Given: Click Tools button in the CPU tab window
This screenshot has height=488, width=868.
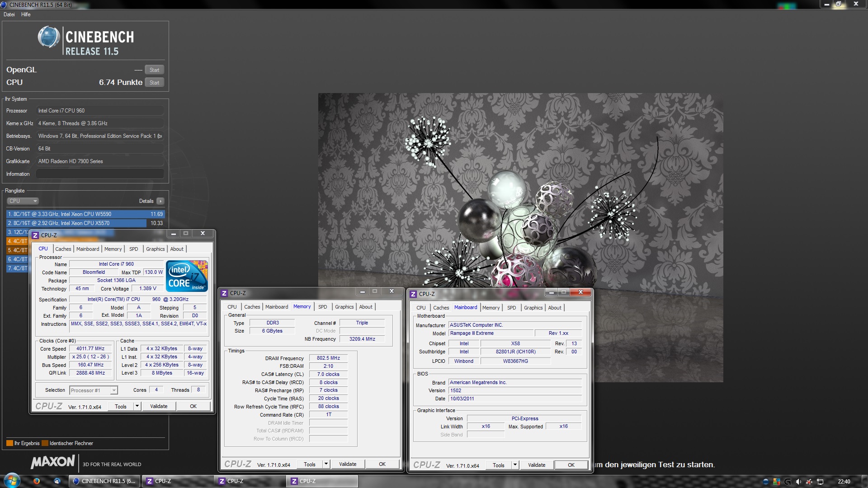Looking at the screenshot, I should coord(121,406).
